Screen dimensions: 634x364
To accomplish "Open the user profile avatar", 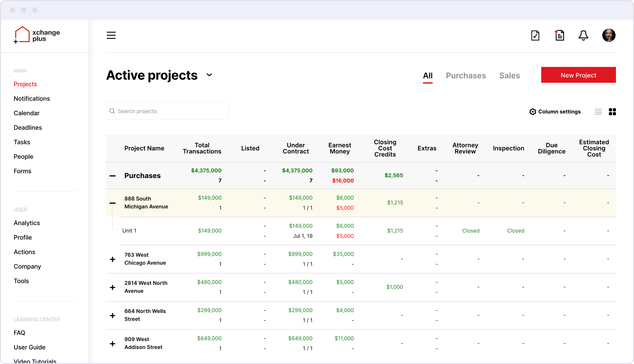I will pos(609,35).
